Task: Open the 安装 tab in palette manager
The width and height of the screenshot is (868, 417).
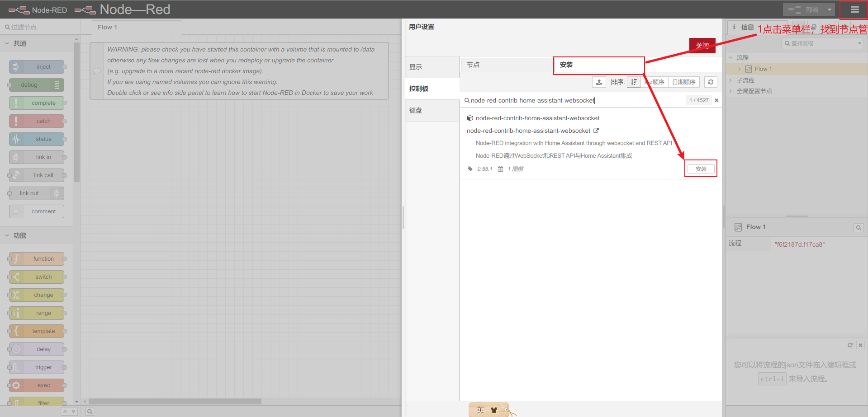Action: [598, 65]
